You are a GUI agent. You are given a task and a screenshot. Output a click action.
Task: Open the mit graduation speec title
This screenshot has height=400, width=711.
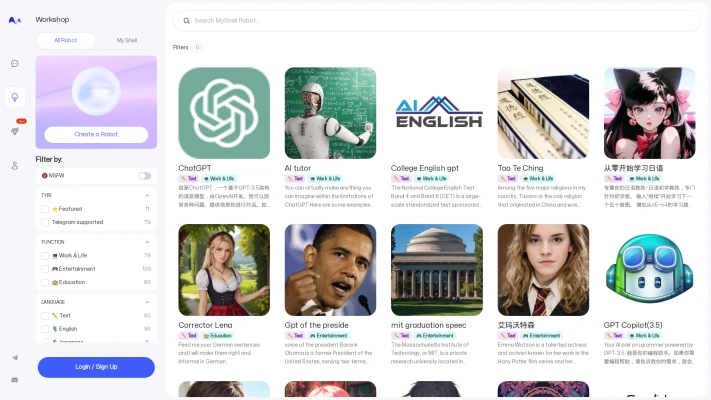429,325
